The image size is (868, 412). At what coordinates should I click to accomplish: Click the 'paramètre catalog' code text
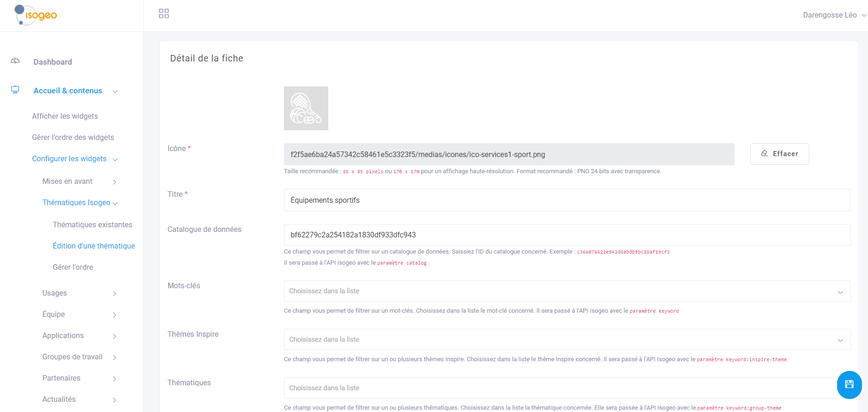tap(402, 263)
